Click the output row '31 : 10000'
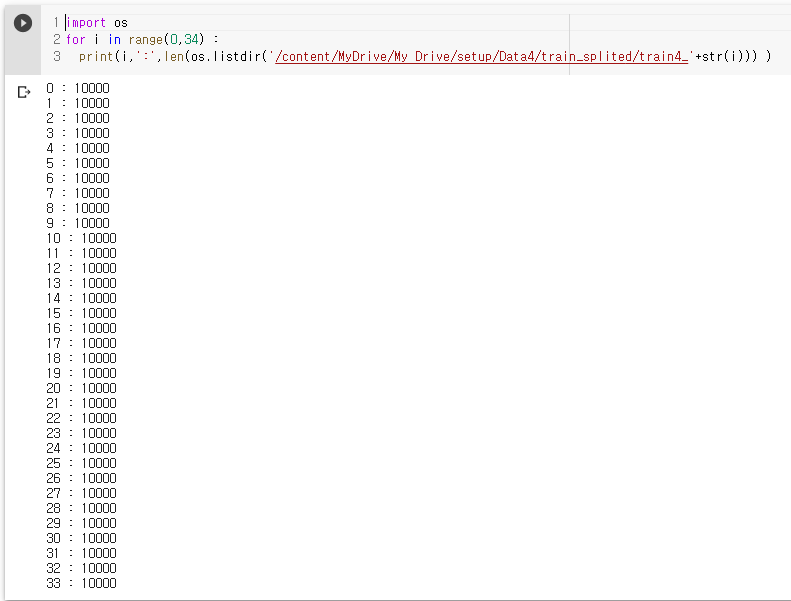Image resolution: width=791 pixels, height=601 pixels. tap(81, 553)
